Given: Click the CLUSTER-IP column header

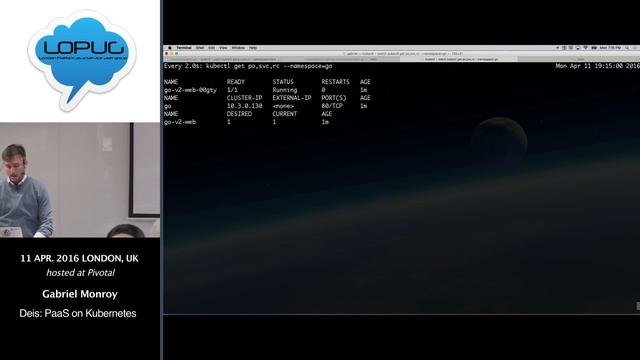Looking at the screenshot, I should 244,98.
